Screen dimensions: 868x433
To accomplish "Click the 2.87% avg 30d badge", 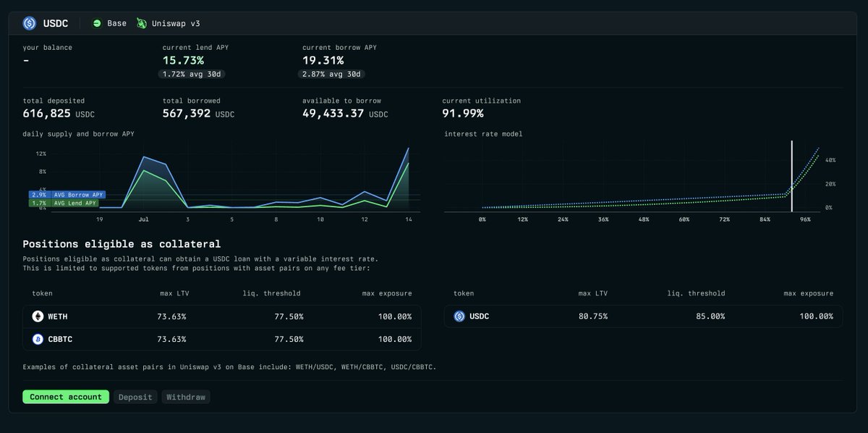I will 331,74.
